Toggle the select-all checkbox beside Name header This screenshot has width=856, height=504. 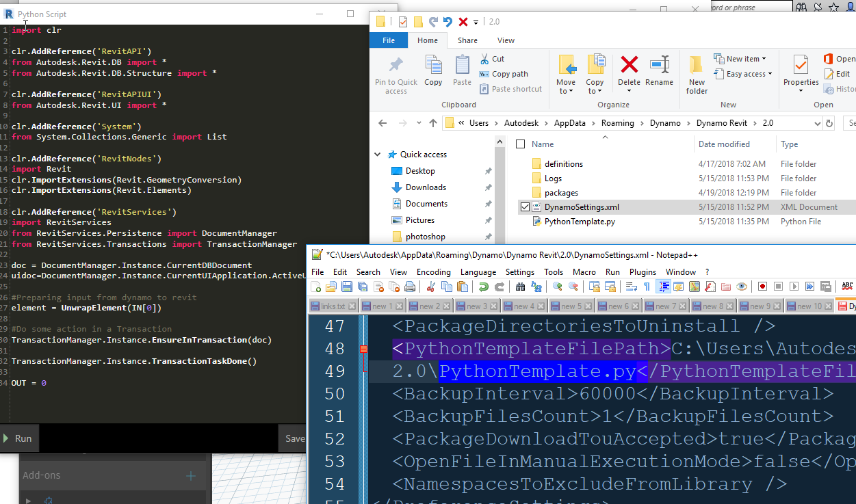tap(521, 144)
